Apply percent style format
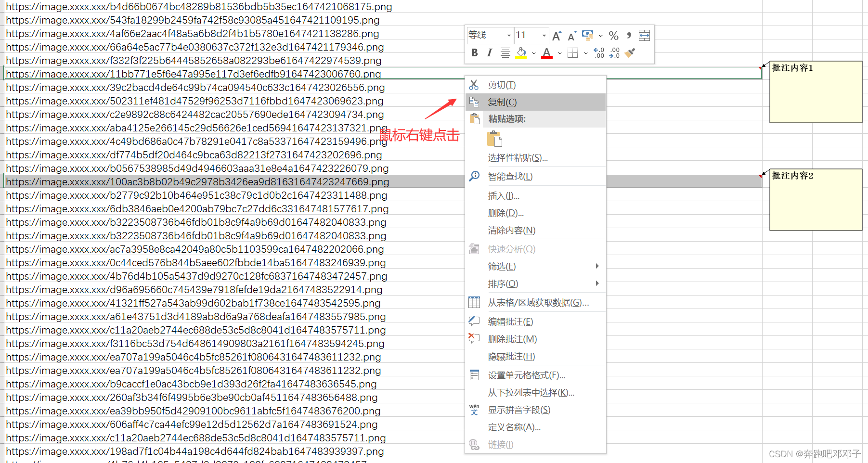The image size is (868, 463). [613, 36]
